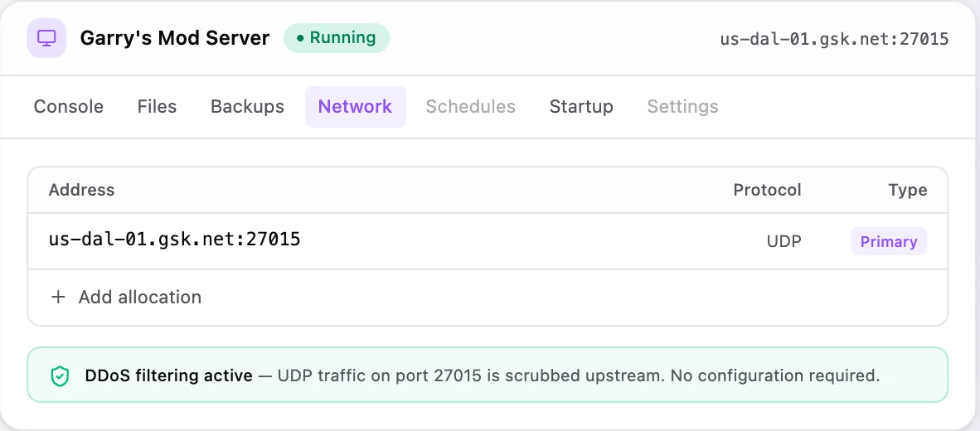The image size is (980, 431).
Task: Open the Settings tab
Action: (682, 106)
